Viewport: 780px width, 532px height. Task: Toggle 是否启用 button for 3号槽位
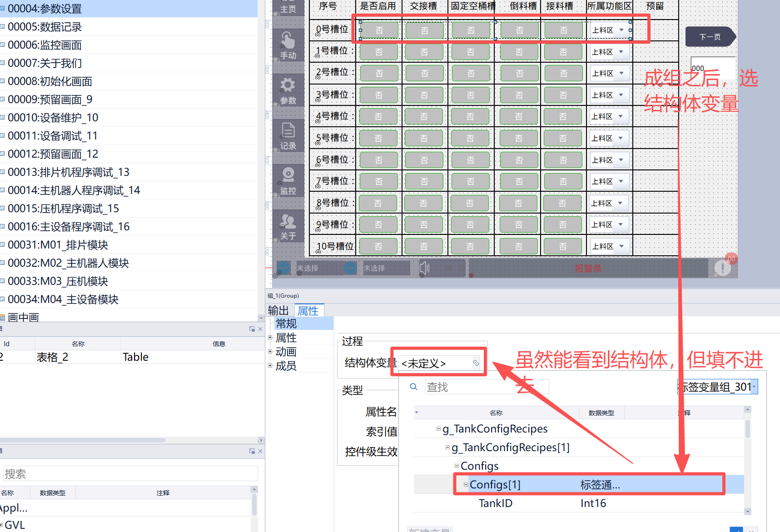[x=379, y=95]
